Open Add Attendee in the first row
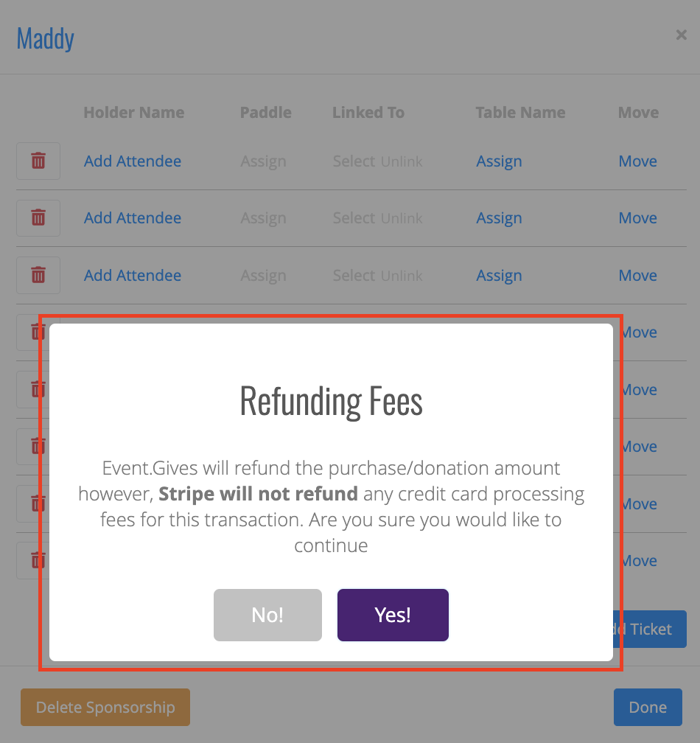Viewport: 700px width, 743px height. pyautogui.click(x=133, y=161)
